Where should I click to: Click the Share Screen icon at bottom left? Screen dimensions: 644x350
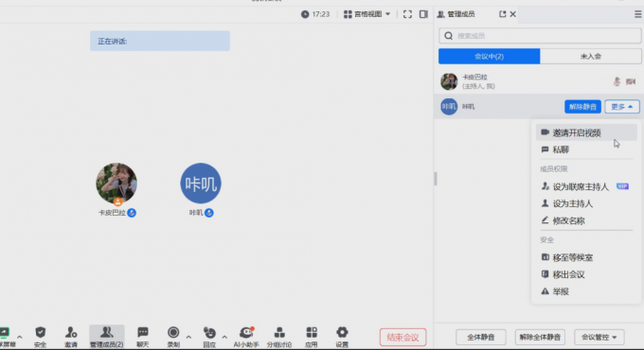point(4,332)
